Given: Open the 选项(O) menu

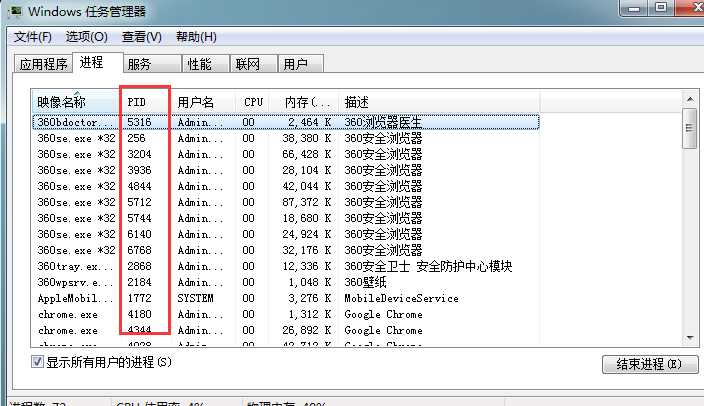Looking at the screenshot, I should 87,37.
